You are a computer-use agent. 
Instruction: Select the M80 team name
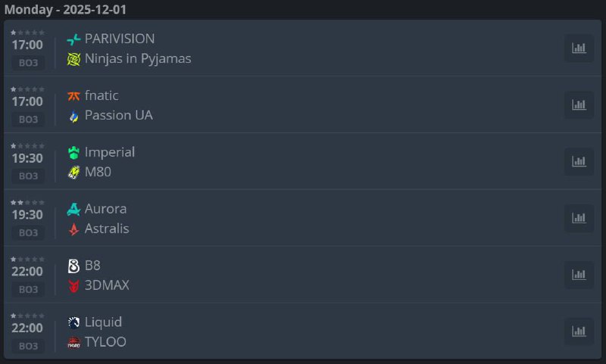point(98,172)
